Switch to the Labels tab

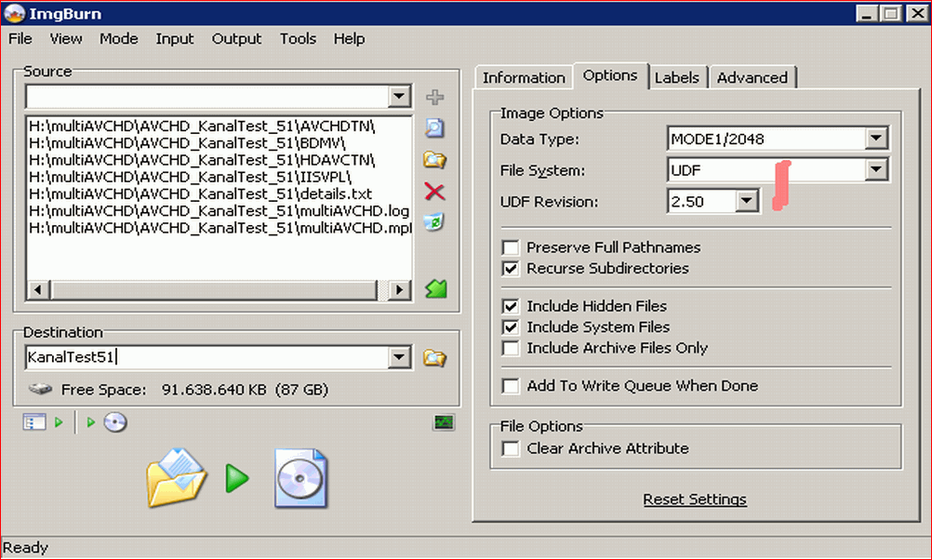(676, 78)
